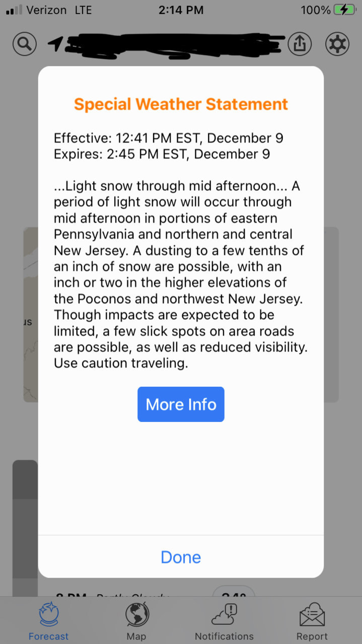Switch to the Notifications tab label
Image resolution: width=362 pixels, height=644 pixels.
[x=225, y=636]
